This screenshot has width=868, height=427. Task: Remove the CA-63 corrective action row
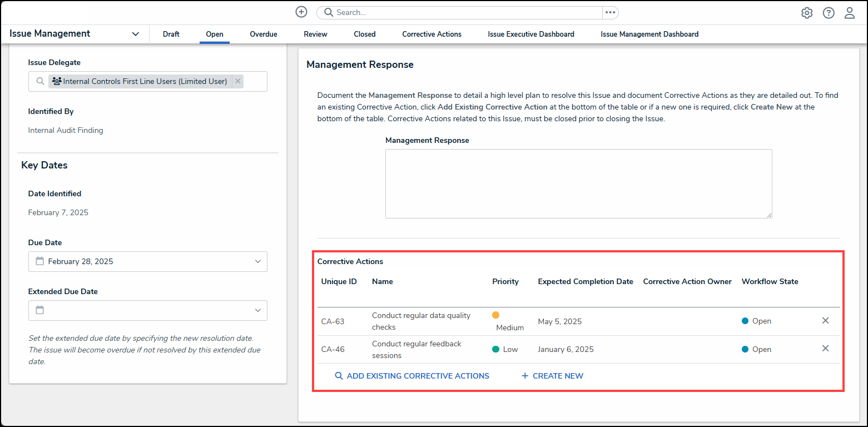pos(825,321)
